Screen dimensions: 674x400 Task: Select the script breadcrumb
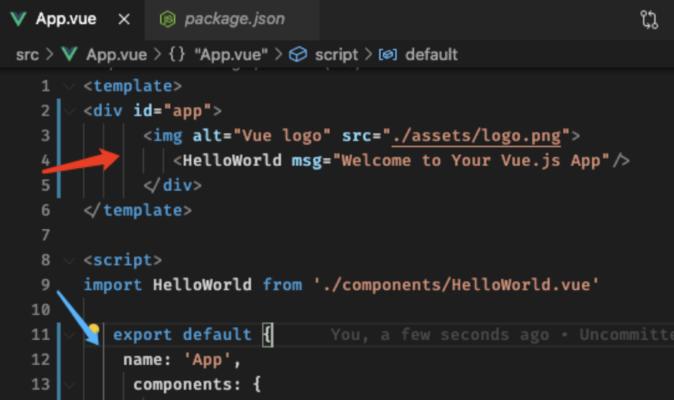tap(336, 55)
